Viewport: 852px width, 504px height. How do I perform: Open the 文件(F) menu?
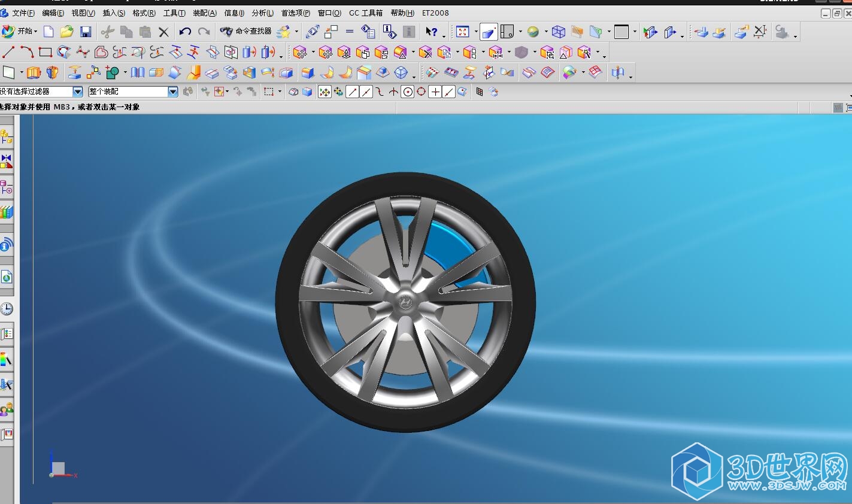tap(23, 13)
